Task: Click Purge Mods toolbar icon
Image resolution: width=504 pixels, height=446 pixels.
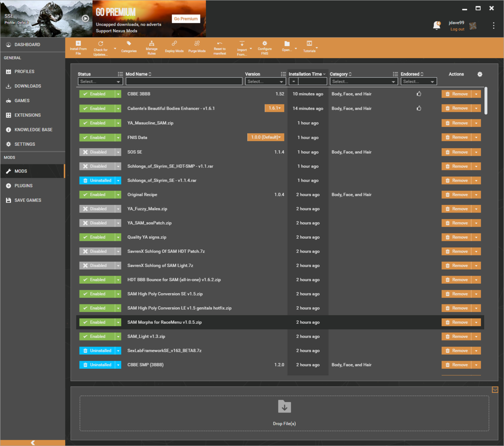Action: tap(197, 43)
